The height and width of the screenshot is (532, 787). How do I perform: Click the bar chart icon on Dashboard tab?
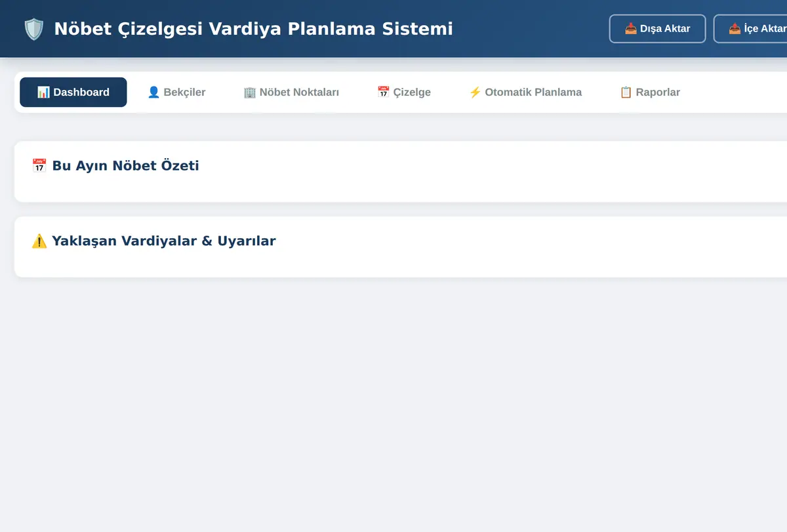(43, 92)
